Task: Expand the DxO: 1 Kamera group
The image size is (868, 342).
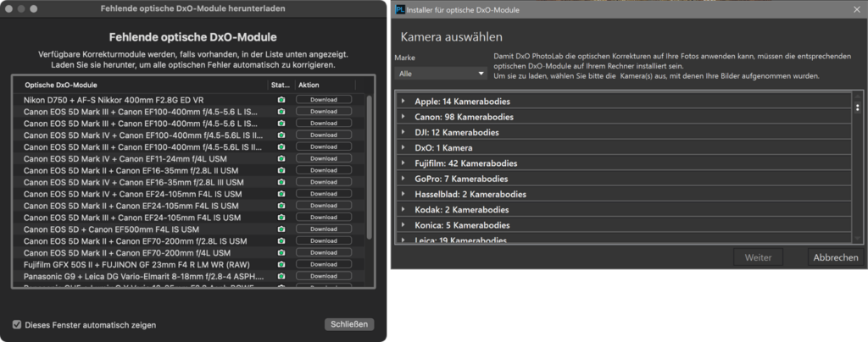Action: coord(403,147)
